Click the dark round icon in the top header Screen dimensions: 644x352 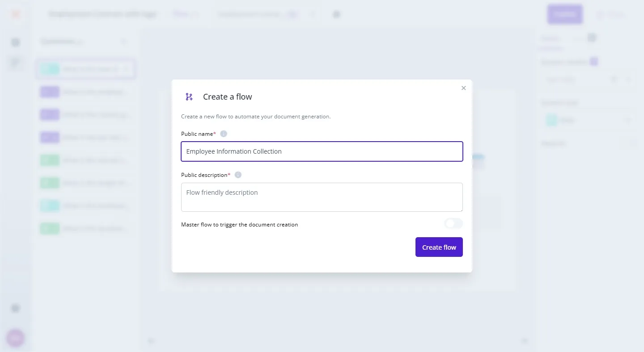tap(337, 14)
